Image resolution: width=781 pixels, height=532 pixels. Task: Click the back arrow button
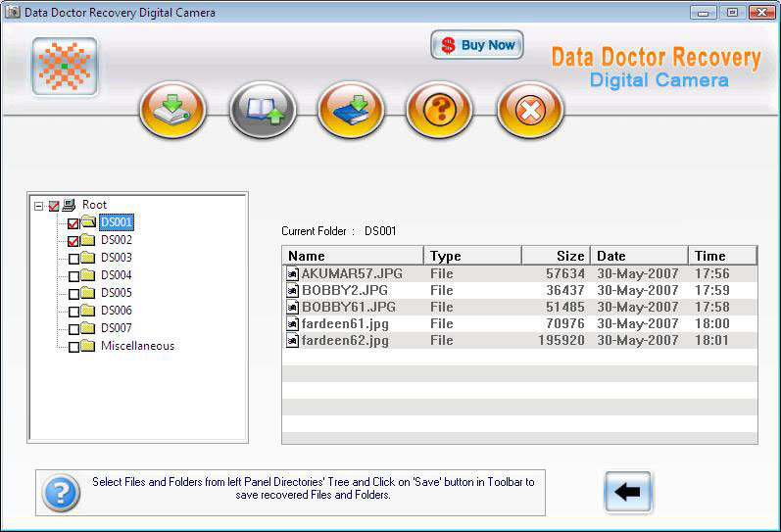(627, 492)
